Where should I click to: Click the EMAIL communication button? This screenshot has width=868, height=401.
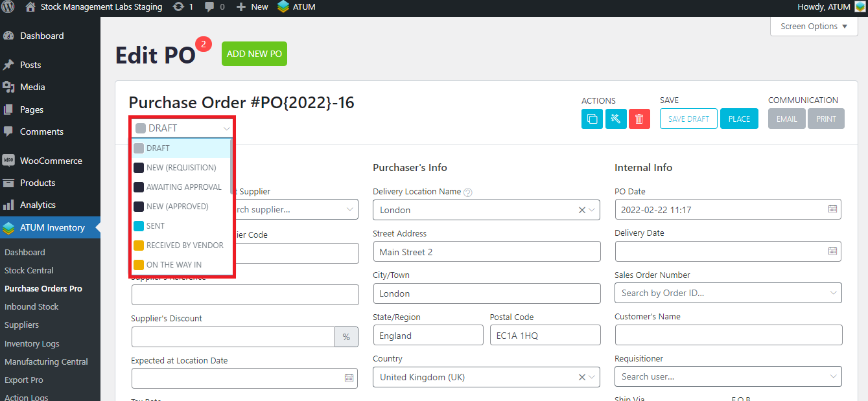(x=787, y=119)
